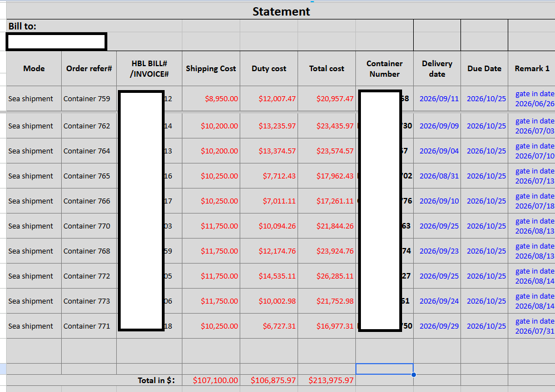Click the total cost $16,977.31 cell
Screen dimensions: 555x392
coord(326,326)
